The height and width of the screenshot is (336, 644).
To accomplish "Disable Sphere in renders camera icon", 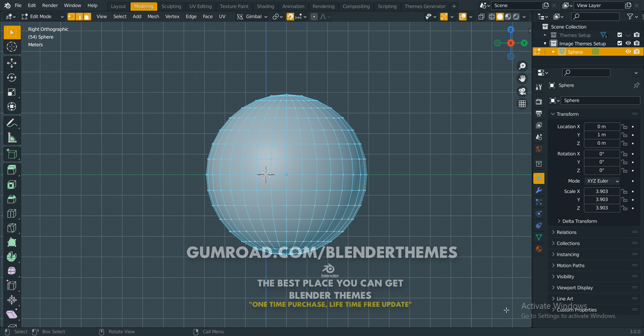I will click(636, 52).
